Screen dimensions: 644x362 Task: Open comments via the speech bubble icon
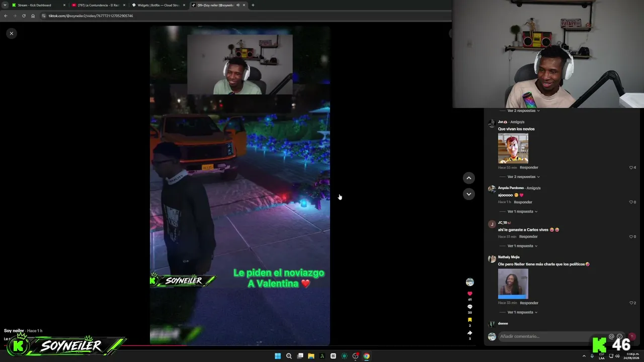tap(470, 307)
